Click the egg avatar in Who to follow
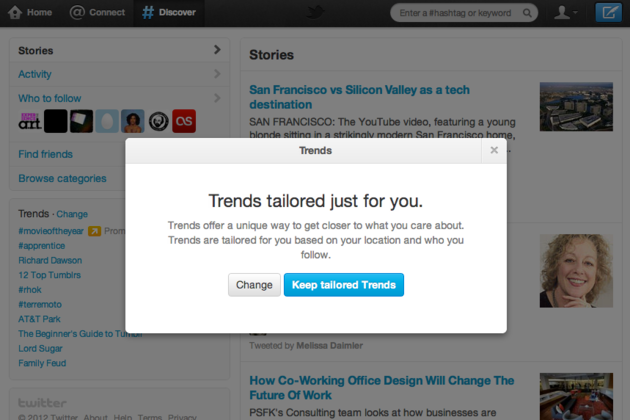 (x=107, y=121)
